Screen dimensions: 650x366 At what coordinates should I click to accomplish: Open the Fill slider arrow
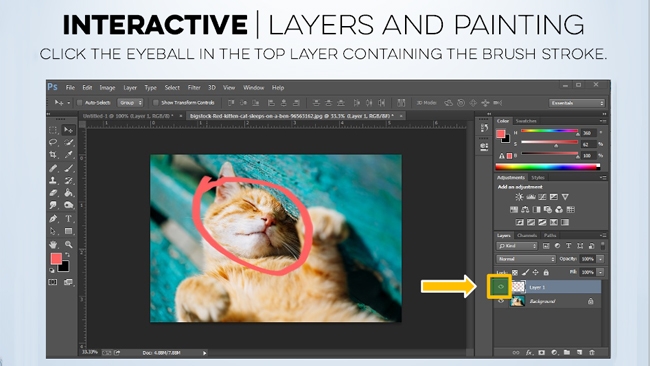(x=600, y=272)
